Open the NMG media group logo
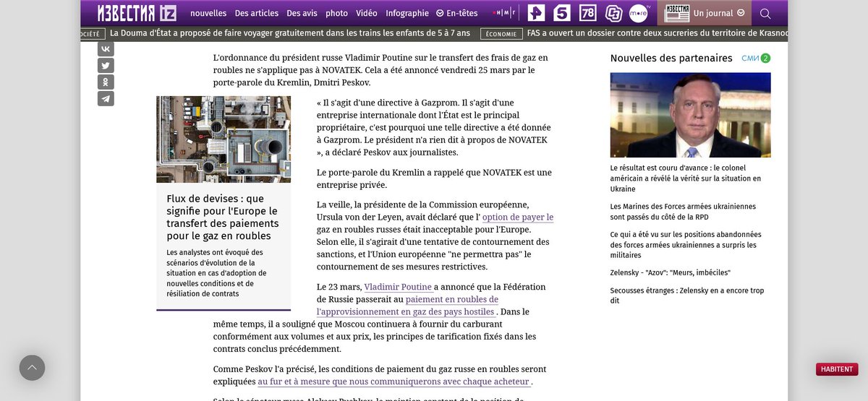This screenshot has height=401, width=868. pos(503,13)
